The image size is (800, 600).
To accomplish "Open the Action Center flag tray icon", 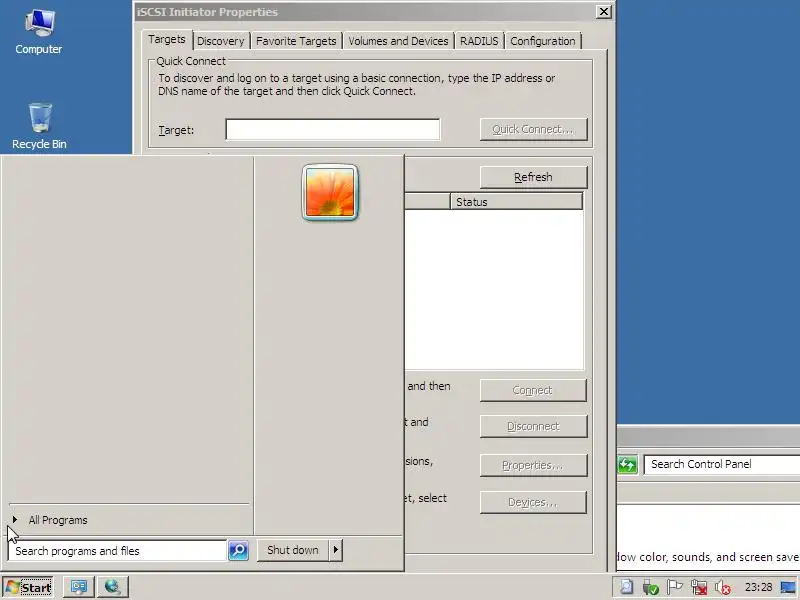I will (674, 587).
